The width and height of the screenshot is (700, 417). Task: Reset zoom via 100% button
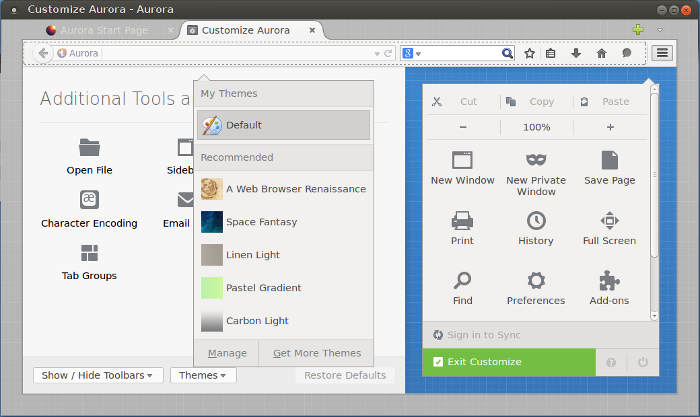pos(537,127)
